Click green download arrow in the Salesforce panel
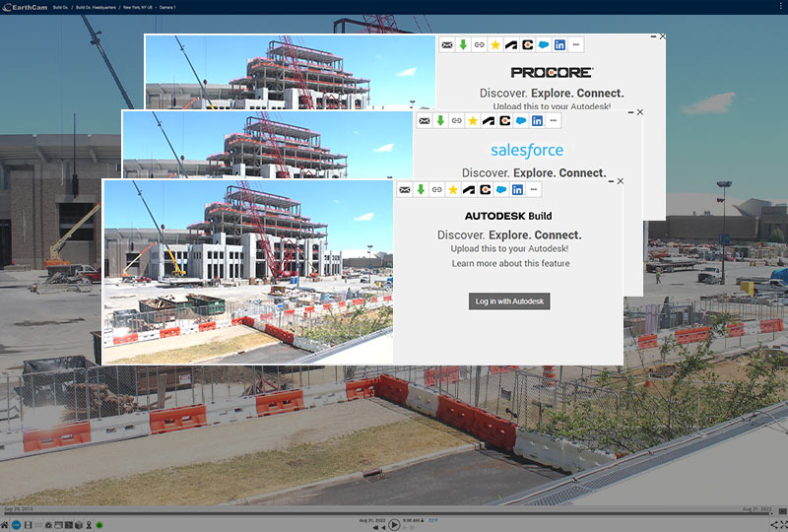The image size is (788, 532). pyautogui.click(x=440, y=120)
